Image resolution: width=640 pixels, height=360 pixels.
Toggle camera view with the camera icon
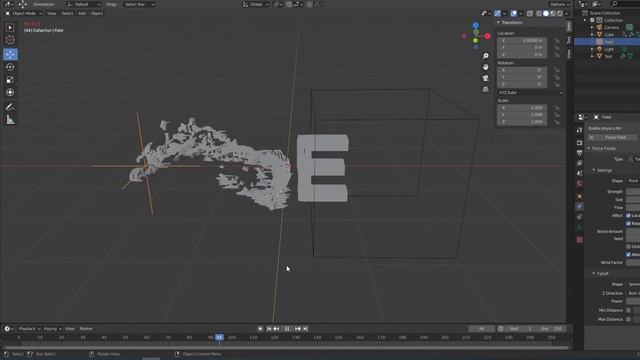[x=485, y=78]
